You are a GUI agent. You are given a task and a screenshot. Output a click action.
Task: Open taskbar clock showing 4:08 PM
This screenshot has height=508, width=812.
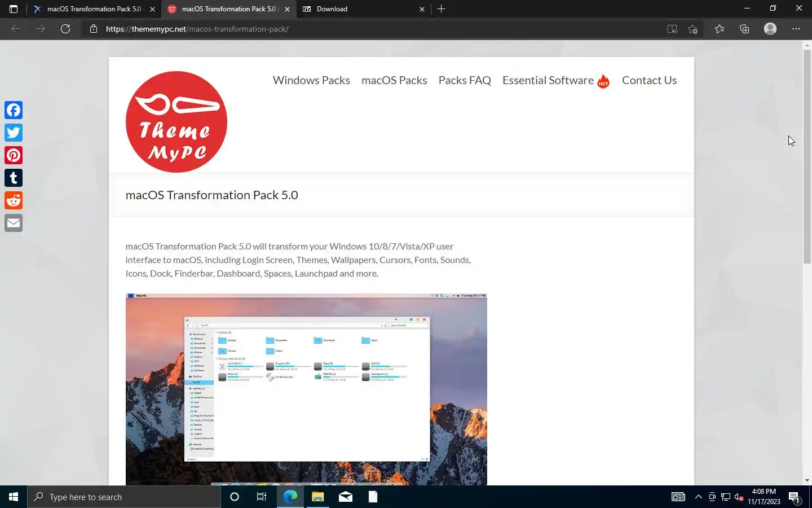(764, 497)
